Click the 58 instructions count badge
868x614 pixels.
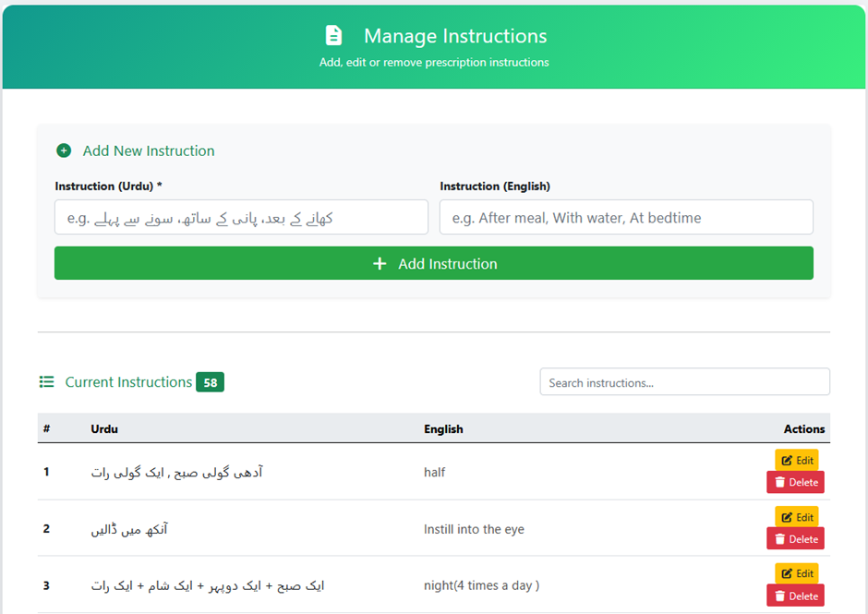210,382
